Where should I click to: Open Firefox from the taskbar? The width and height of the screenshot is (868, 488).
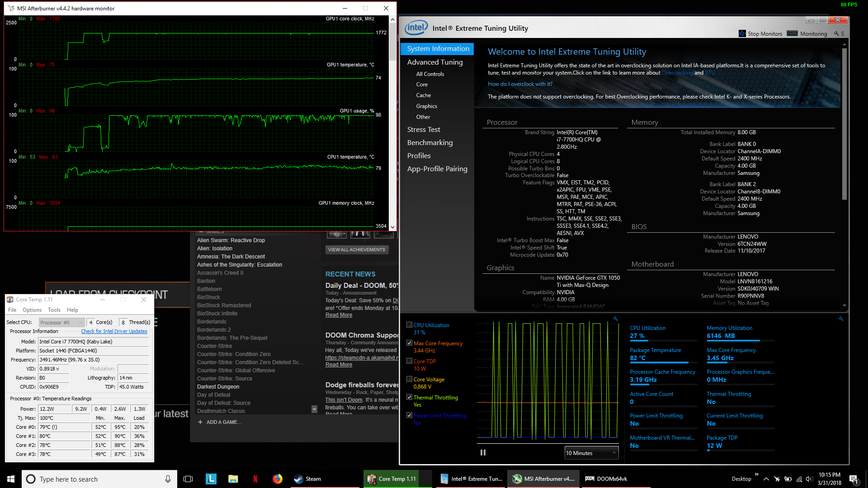point(277,479)
